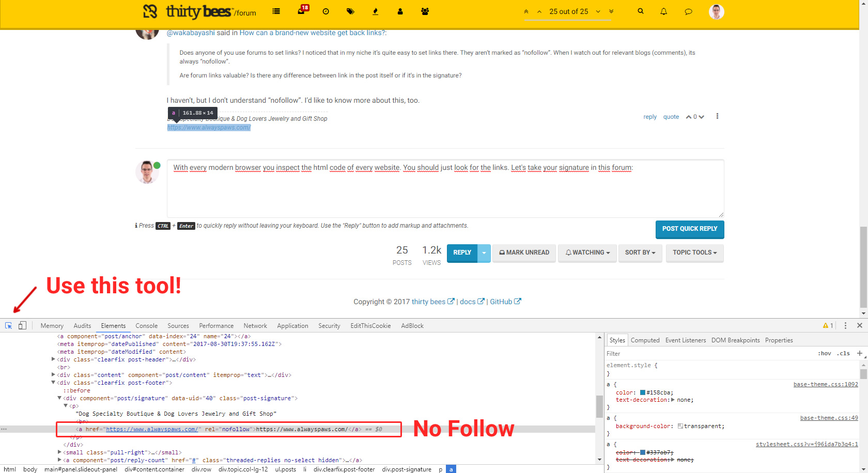Open forum search with the magnifier icon
Image resolution: width=868 pixels, height=473 pixels.
(x=640, y=11)
